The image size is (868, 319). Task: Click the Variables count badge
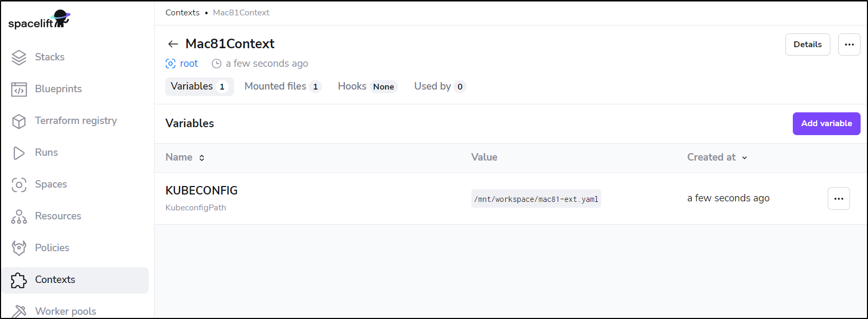[x=222, y=87]
